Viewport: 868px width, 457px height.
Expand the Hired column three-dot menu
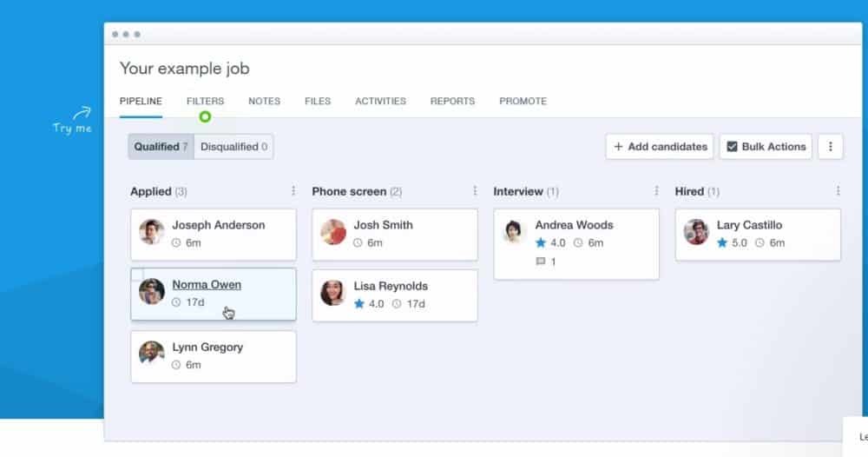click(838, 191)
